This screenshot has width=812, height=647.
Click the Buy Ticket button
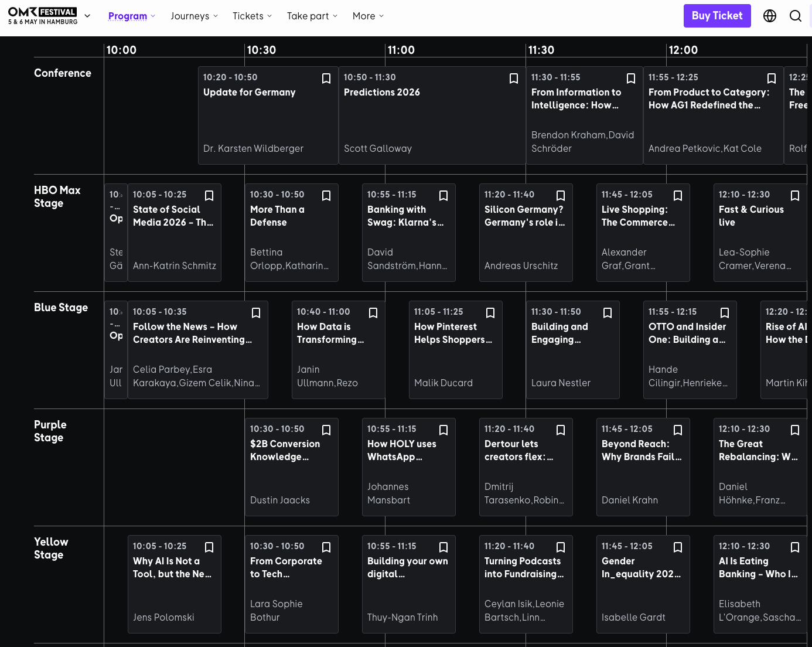pyautogui.click(x=717, y=16)
